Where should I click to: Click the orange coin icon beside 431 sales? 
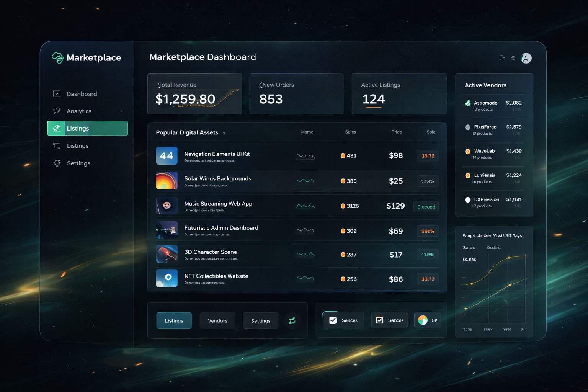tap(343, 155)
